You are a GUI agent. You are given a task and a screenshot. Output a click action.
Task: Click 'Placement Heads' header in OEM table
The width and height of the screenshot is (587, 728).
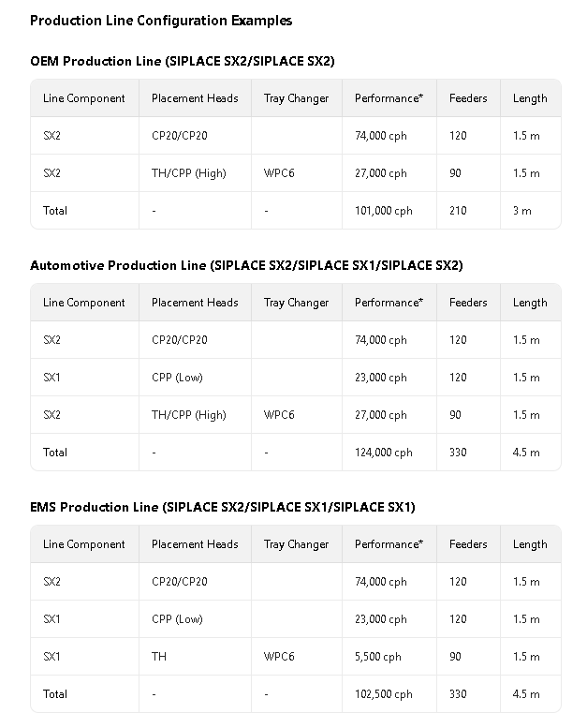[x=195, y=98]
